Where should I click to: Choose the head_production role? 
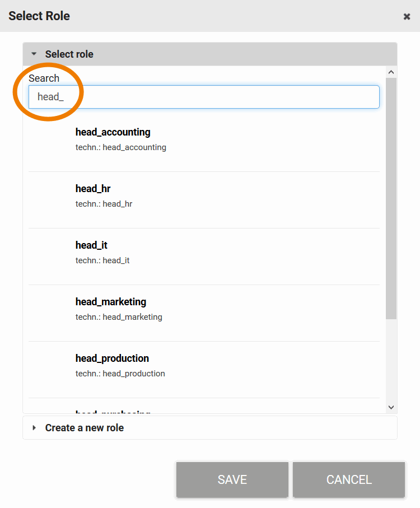tap(112, 358)
